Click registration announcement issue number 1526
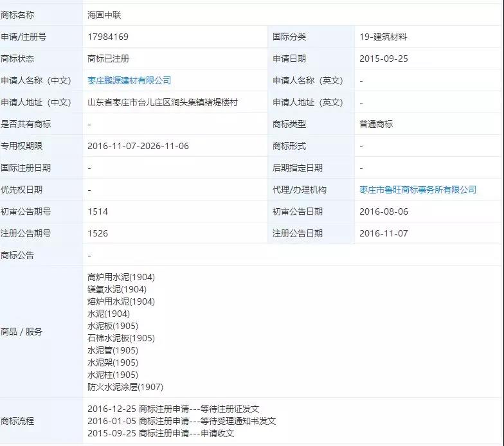The width and height of the screenshot is (504, 446). click(98, 233)
